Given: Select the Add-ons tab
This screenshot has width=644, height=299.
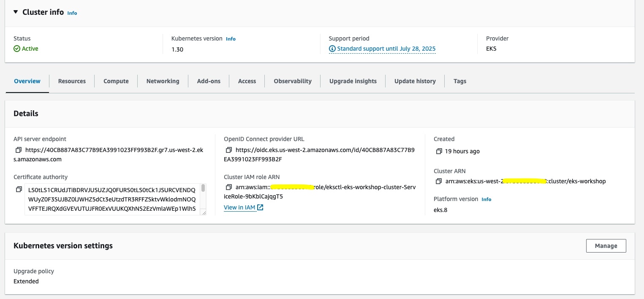Looking at the screenshot, I should tap(209, 81).
